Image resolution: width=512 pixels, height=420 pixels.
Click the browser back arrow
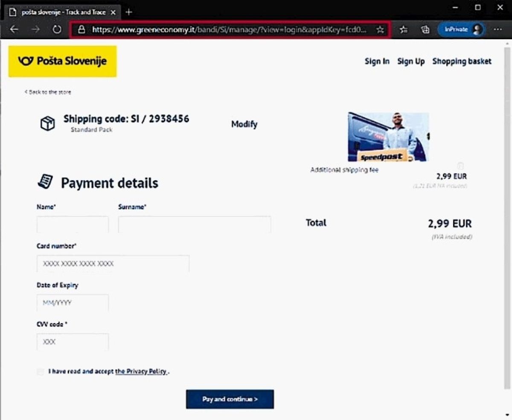tap(14, 29)
